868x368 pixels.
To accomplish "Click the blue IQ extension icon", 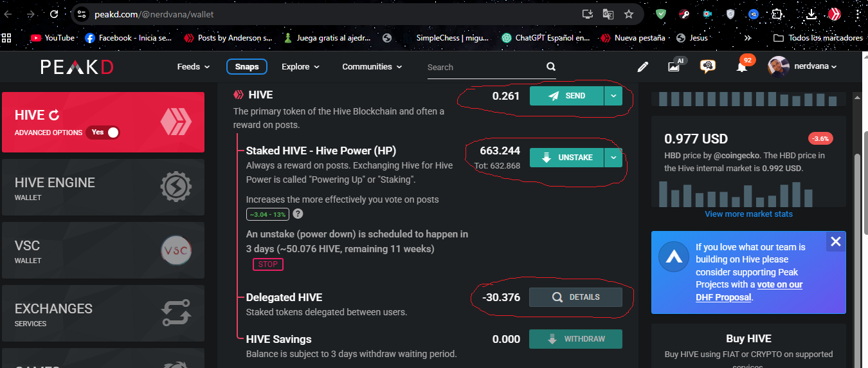I will tap(754, 14).
